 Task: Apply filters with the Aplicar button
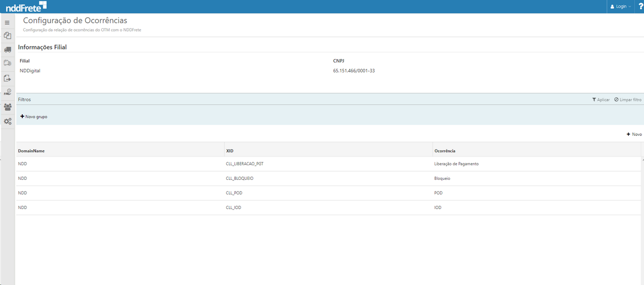tap(601, 99)
